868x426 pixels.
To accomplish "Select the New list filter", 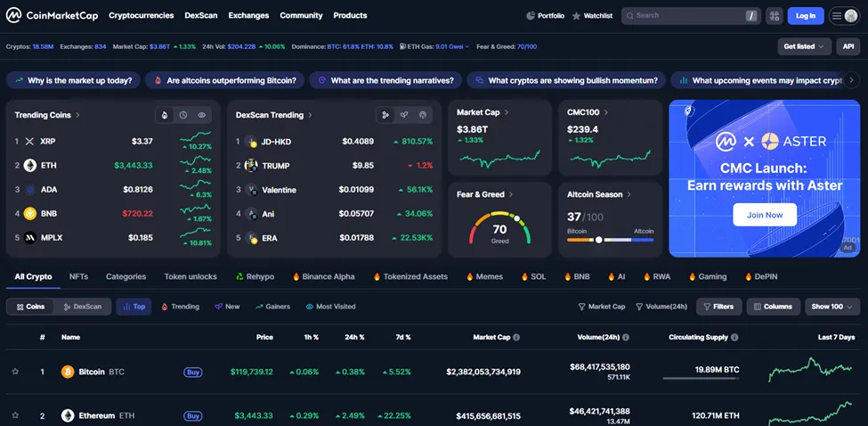I will pyautogui.click(x=227, y=307).
